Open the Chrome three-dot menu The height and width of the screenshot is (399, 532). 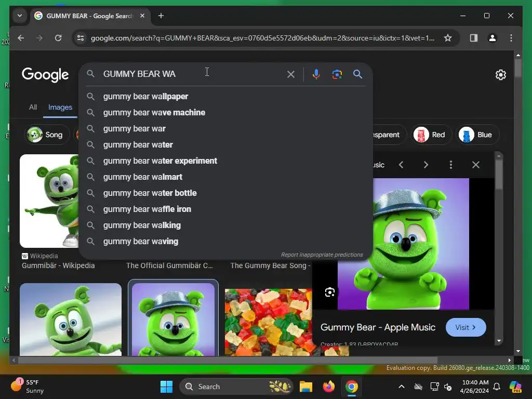[x=511, y=38]
